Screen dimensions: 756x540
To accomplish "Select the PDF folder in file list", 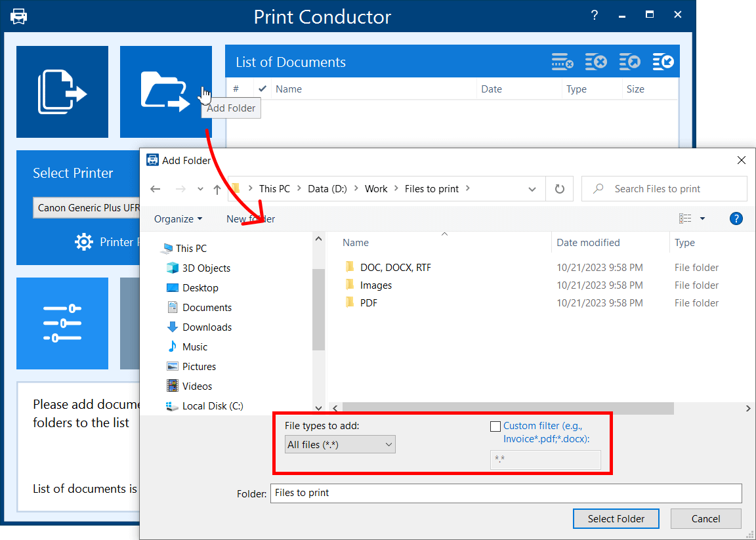I will tap(368, 303).
